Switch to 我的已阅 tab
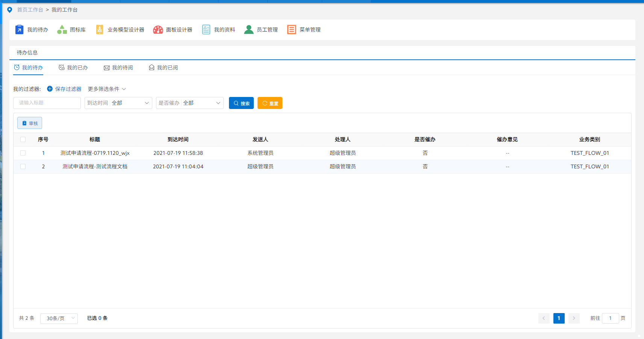644x339 pixels. [163, 68]
